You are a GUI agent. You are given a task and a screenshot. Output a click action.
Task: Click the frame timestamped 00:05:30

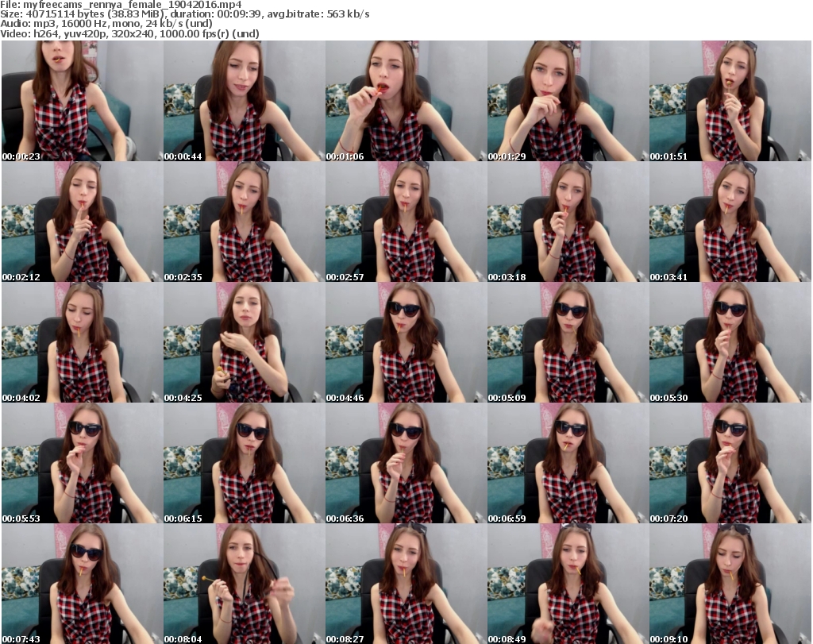tap(730, 343)
